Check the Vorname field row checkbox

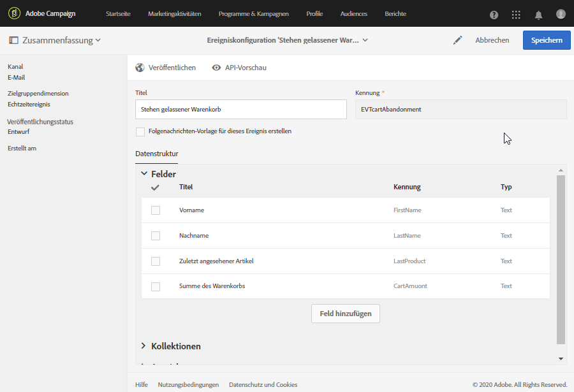click(x=156, y=210)
